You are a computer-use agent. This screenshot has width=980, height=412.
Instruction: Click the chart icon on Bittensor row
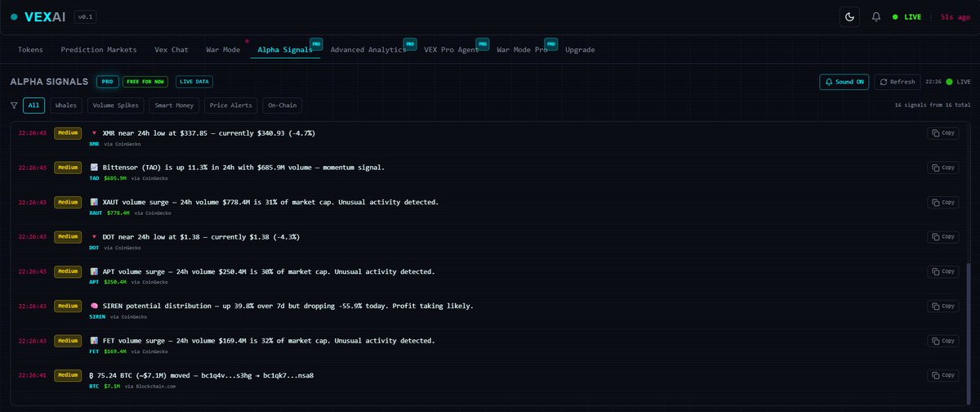click(x=94, y=168)
